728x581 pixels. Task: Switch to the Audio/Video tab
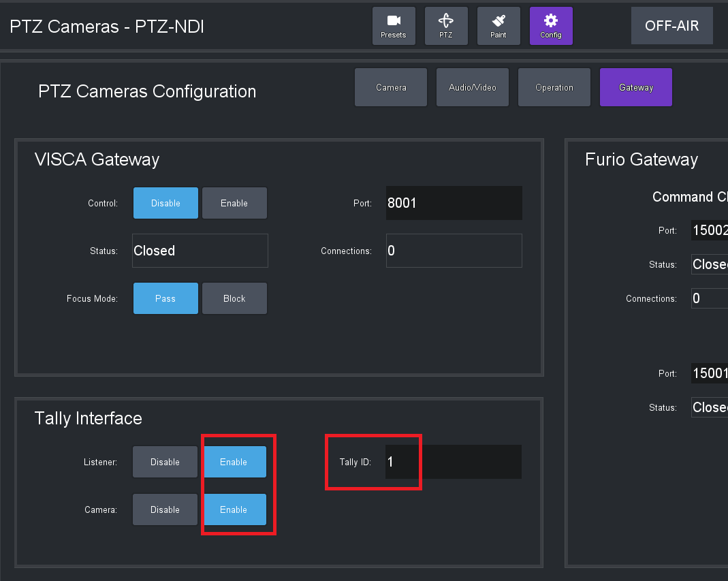click(x=473, y=87)
